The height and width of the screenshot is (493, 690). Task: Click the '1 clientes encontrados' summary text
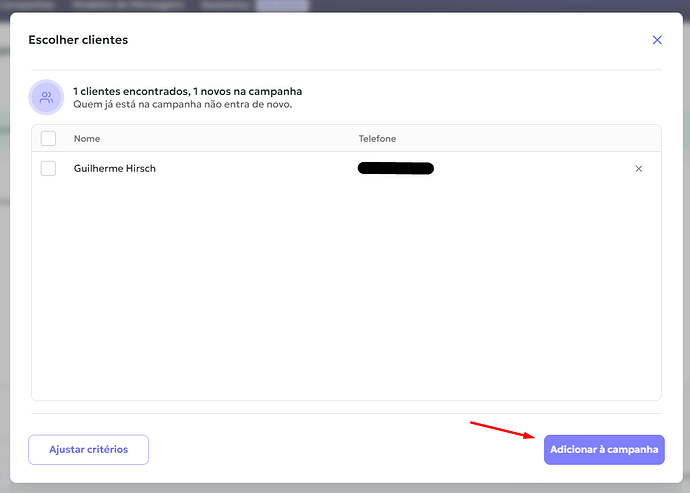pos(187,91)
